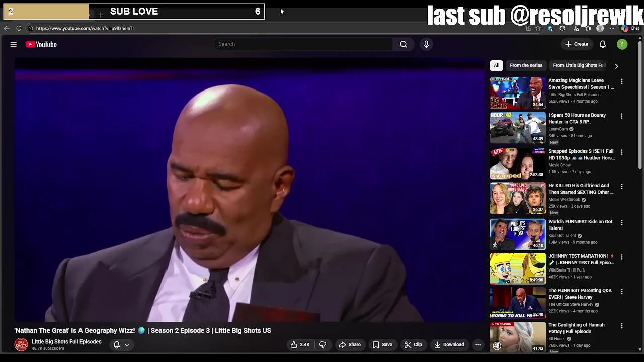Open 'The FUNNIEST Parenting Q&A EVER!' title
Screen dimensions: 644x362
pyautogui.click(x=580, y=294)
